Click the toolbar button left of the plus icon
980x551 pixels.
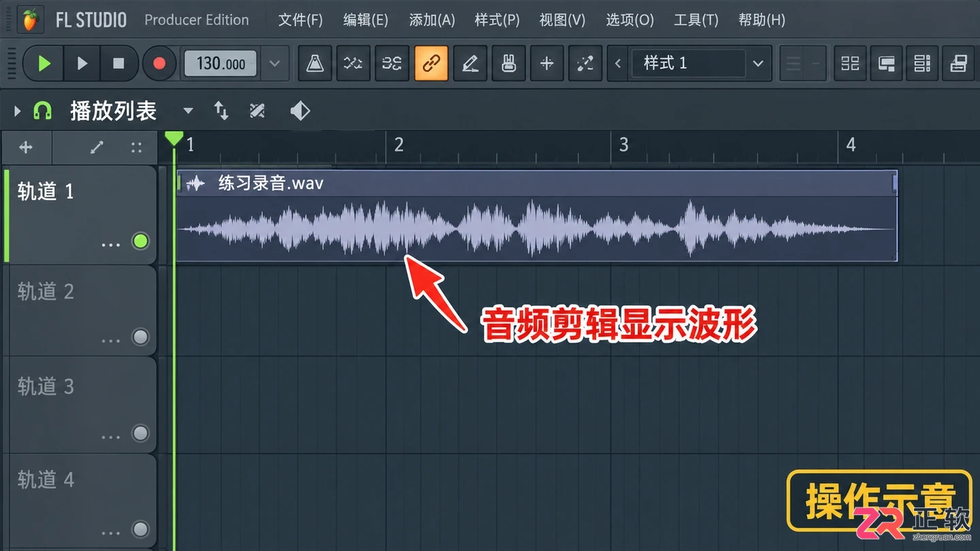point(508,63)
